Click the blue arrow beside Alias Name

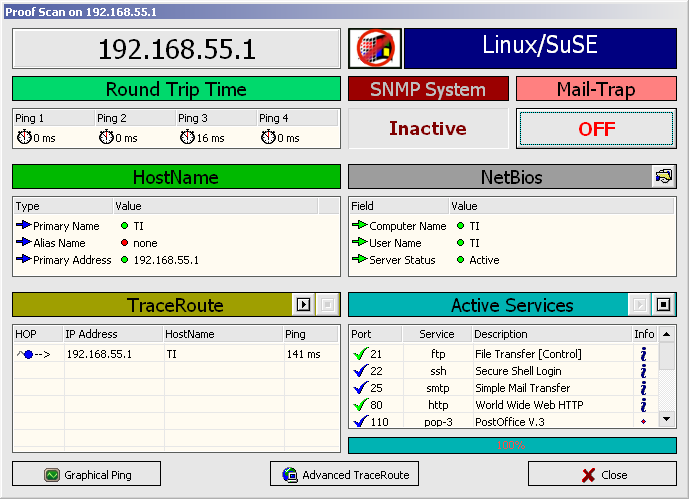[x=23, y=242]
